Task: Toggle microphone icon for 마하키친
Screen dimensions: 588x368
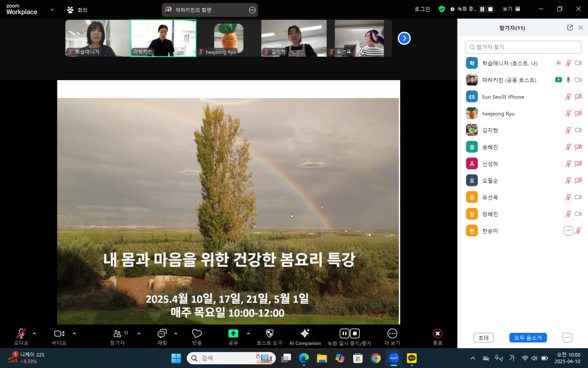Action: [568, 80]
